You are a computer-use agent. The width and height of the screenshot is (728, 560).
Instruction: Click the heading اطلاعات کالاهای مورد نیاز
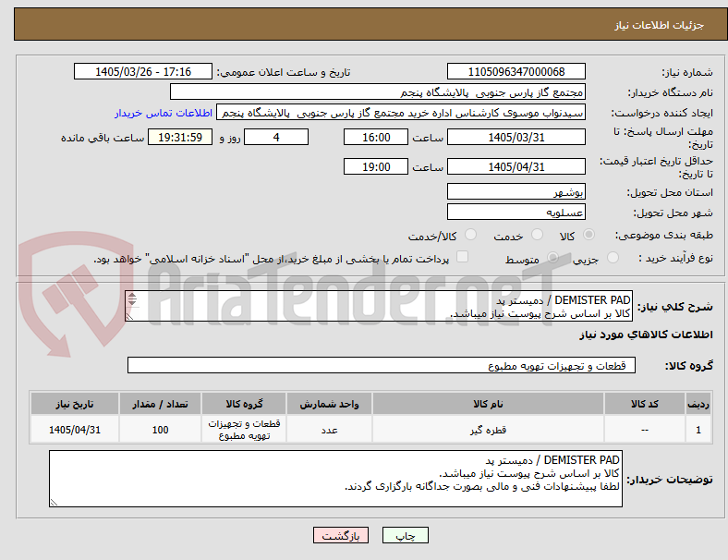[x=647, y=335]
